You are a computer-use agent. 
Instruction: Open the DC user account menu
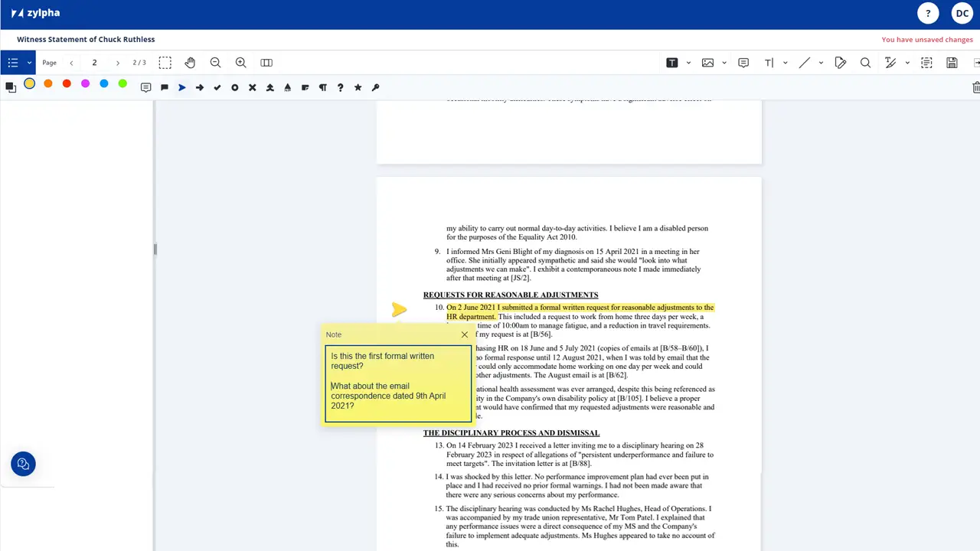pos(962,13)
